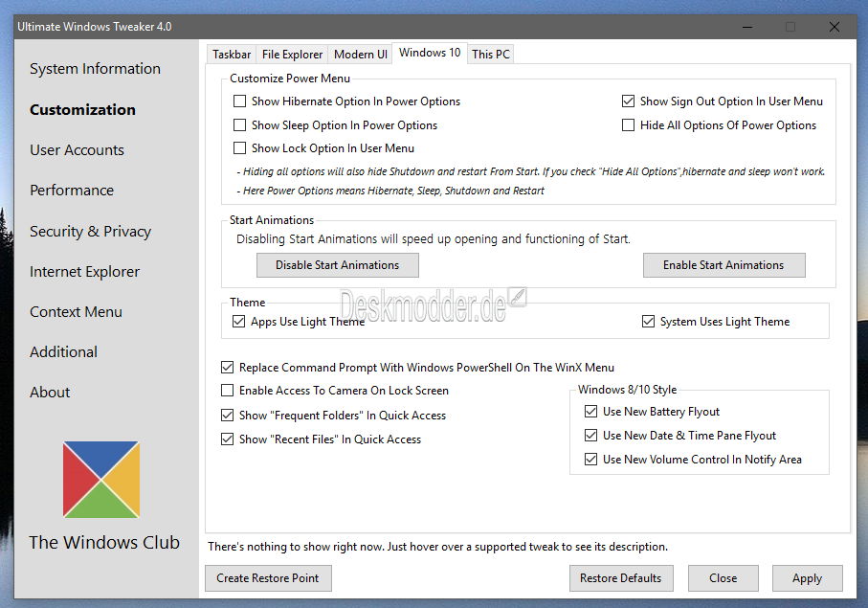Open the File Explorer tab
The height and width of the screenshot is (608, 868).
coord(292,55)
